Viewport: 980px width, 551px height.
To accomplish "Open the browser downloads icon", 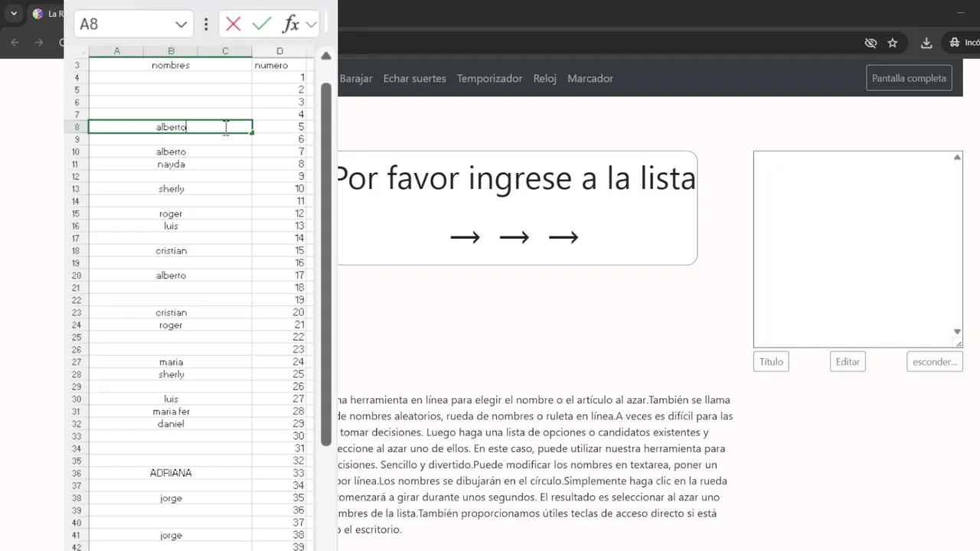I will 926,43.
